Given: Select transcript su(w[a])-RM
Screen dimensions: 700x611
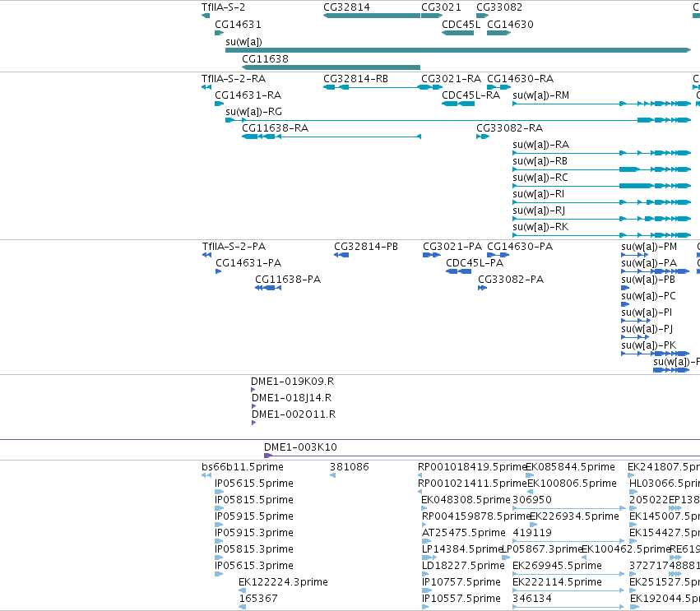Looking at the screenshot, I should coord(540,95).
